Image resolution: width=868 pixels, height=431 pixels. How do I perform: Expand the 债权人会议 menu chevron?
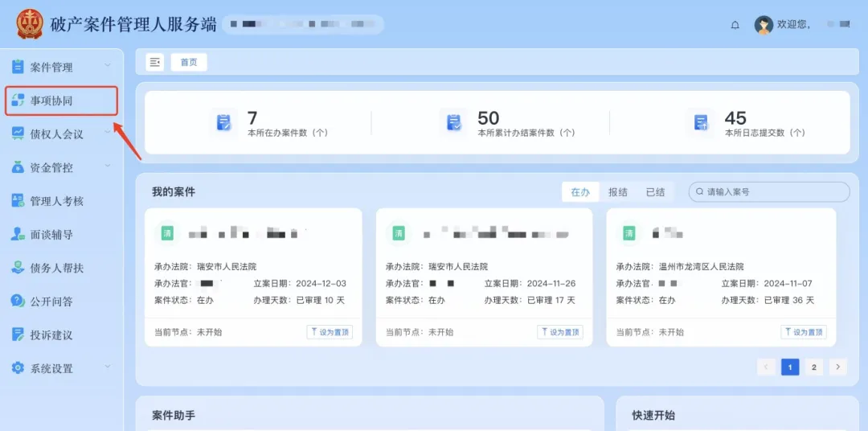click(108, 132)
